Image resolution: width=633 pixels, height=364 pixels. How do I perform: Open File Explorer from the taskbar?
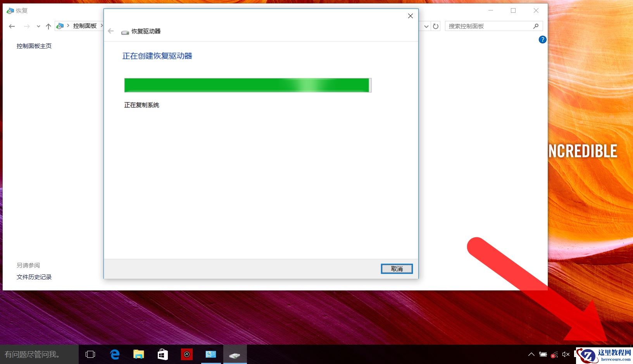click(139, 354)
